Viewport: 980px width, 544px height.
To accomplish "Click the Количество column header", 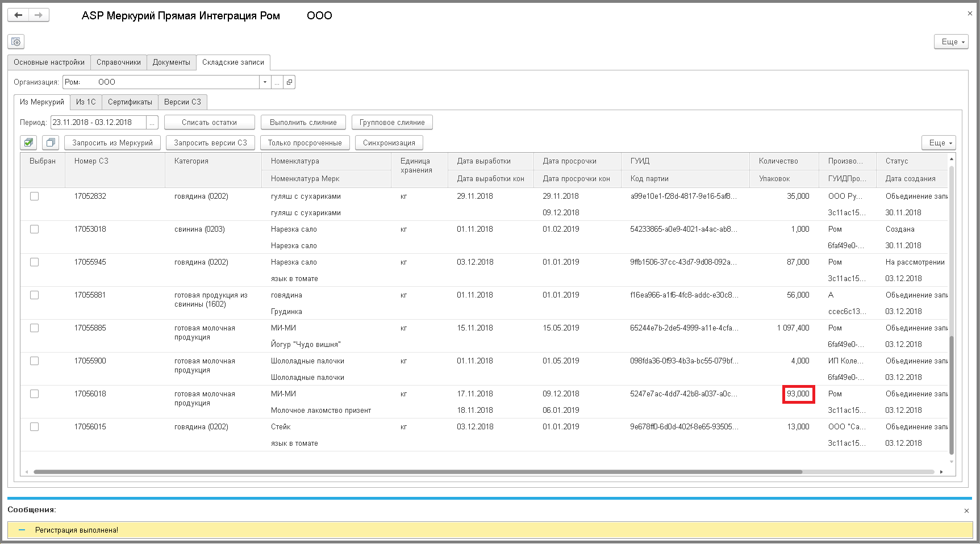I will [x=784, y=161].
